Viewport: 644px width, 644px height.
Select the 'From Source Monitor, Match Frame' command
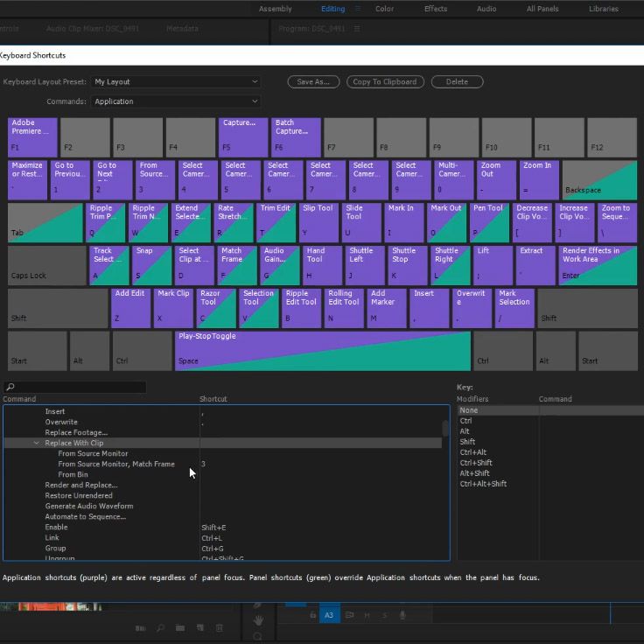[x=116, y=464]
